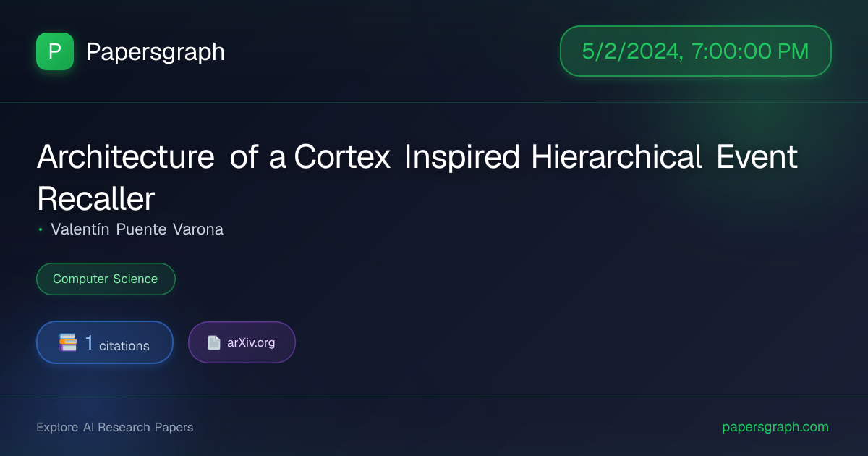Click the word Cortex in the title
The height and width of the screenshot is (456, 868).
point(343,156)
